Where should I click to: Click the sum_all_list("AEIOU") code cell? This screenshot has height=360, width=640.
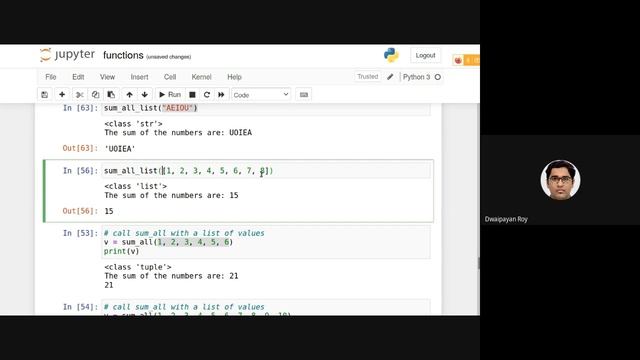[x=266, y=109]
